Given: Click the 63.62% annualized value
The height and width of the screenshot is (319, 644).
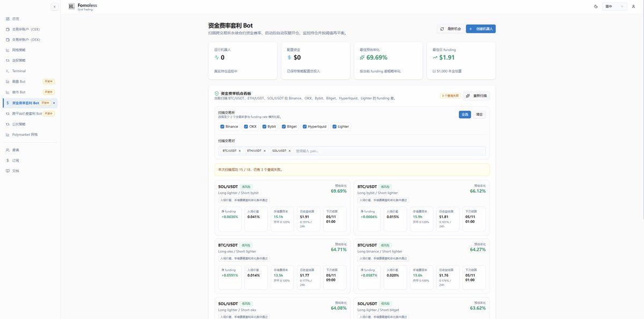Looking at the screenshot, I should [x=478, y=308].
